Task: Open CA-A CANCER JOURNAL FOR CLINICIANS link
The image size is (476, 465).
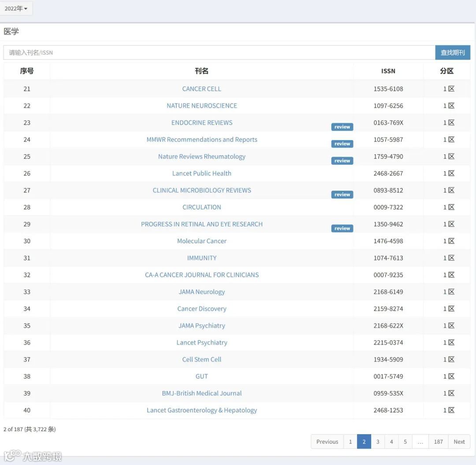Action: pyautogui.click(x=201, y=275)
